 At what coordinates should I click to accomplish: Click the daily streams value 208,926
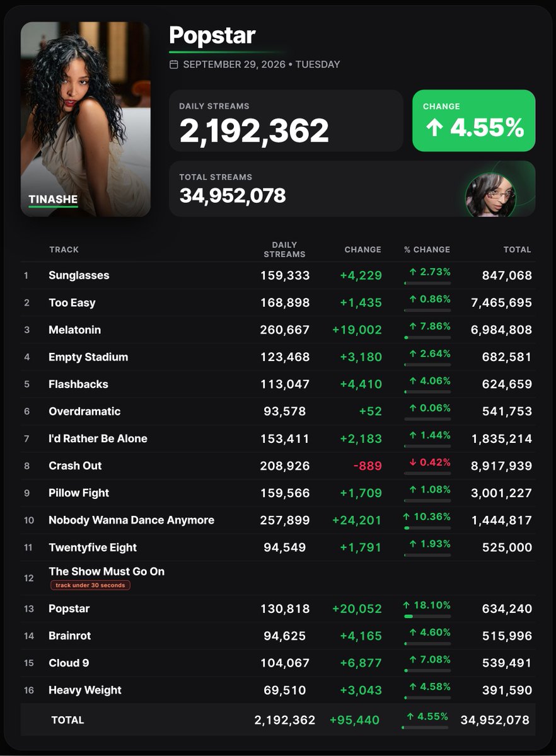[285, 466]
